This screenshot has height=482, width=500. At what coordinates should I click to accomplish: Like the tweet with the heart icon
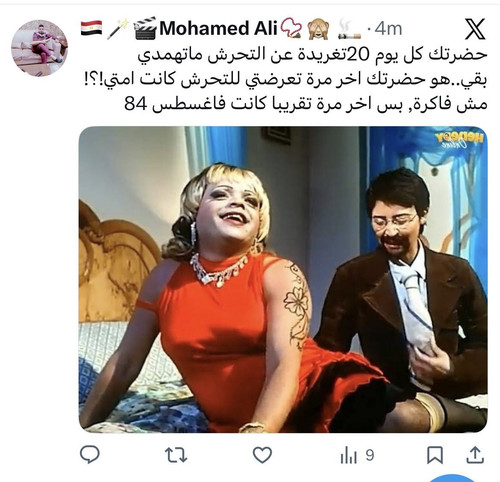click(x=262, y=455)
